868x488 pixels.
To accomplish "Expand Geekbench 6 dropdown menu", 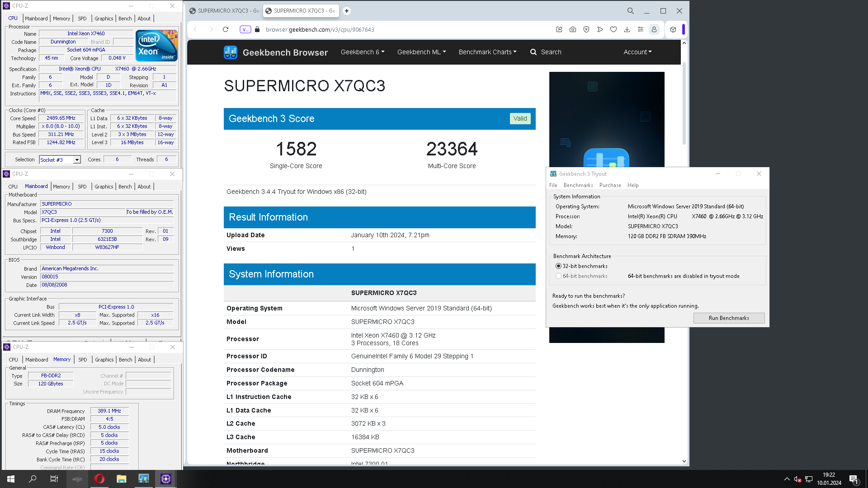I will 363,52.
